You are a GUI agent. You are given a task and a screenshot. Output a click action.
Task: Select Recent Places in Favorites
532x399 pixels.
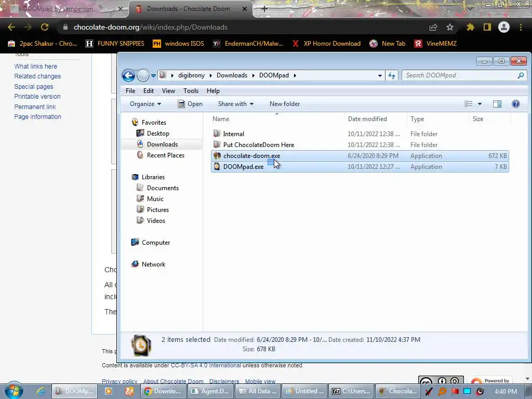[x=166, y=155]
